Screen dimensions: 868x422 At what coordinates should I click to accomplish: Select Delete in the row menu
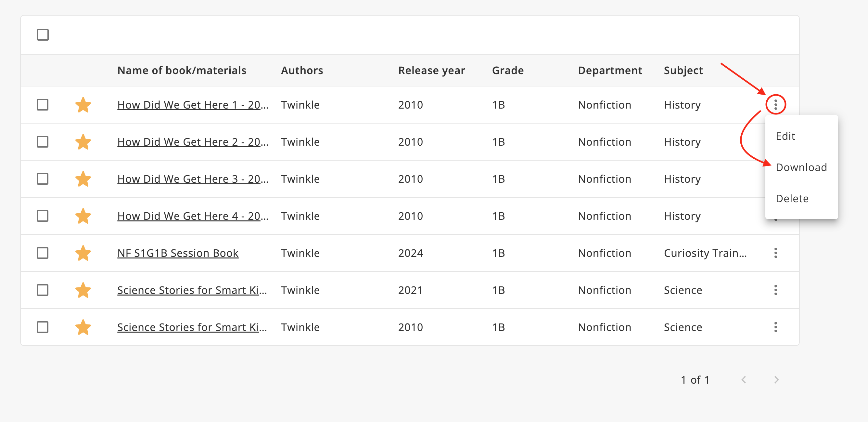tap(792, 199)
